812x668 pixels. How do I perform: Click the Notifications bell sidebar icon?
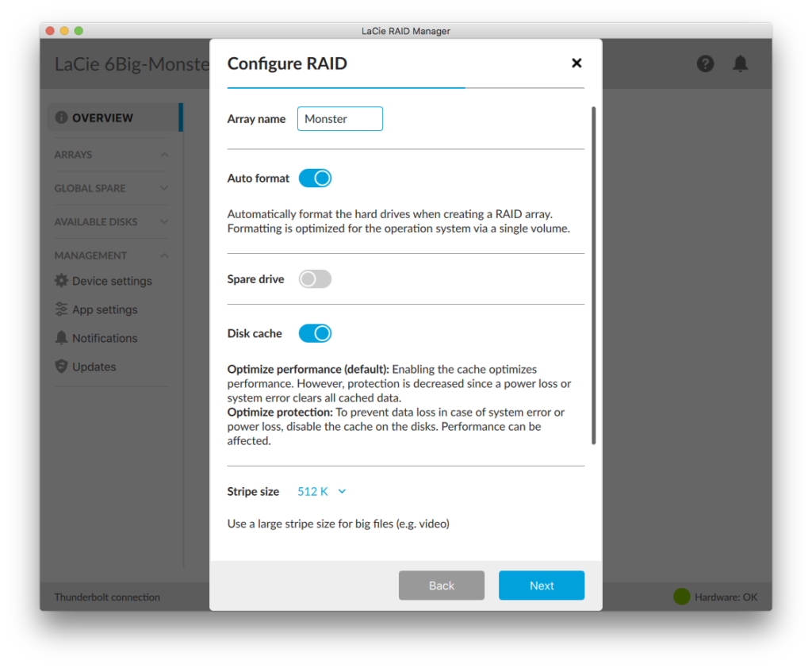click(x=61, y=338)
